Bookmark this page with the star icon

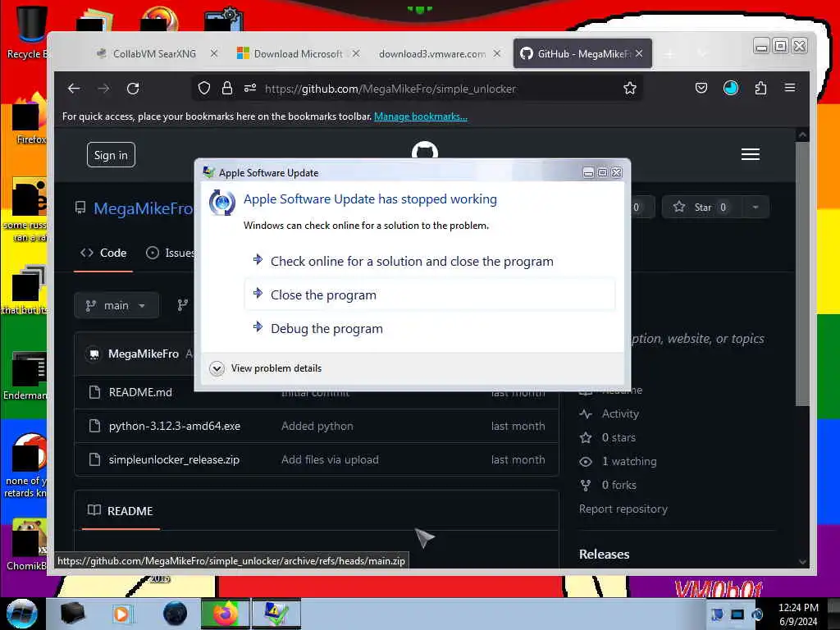click(630, 89)
